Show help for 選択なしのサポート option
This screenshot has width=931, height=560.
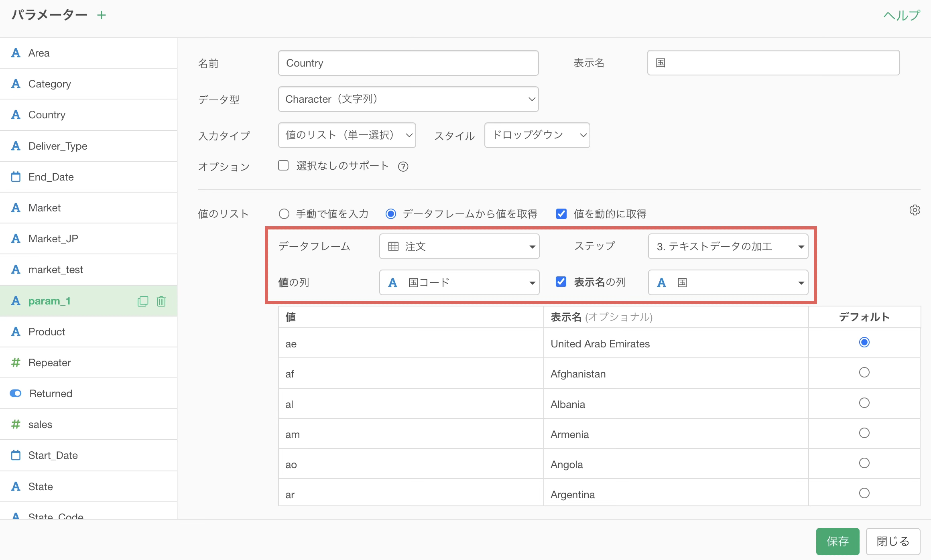[x=403, y=166]
